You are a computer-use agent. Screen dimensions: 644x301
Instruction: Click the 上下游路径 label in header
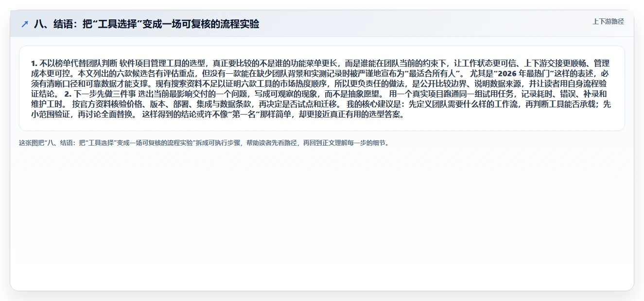(x=608, y=22)
